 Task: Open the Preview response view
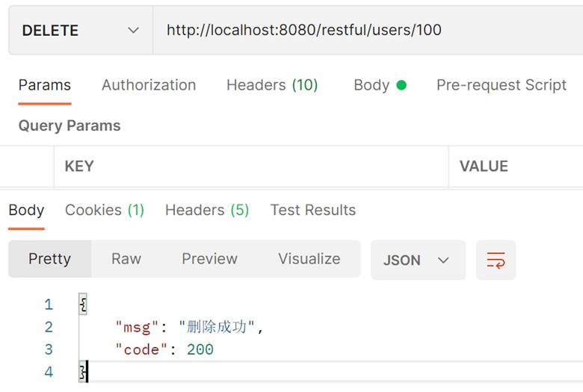coord(209,259)
